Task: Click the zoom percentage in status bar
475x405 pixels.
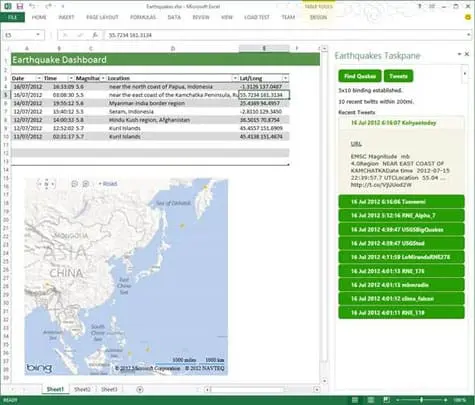Action: point(460,400)
